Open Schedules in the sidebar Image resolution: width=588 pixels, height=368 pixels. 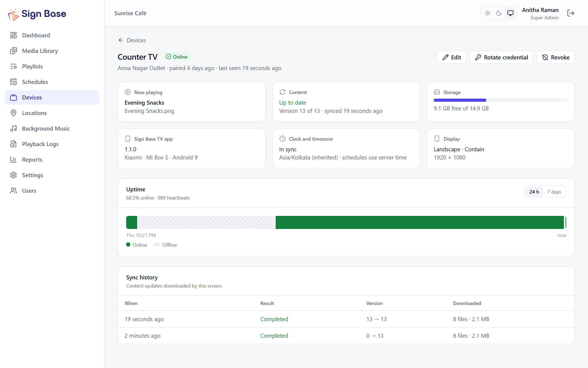(52, 82)
